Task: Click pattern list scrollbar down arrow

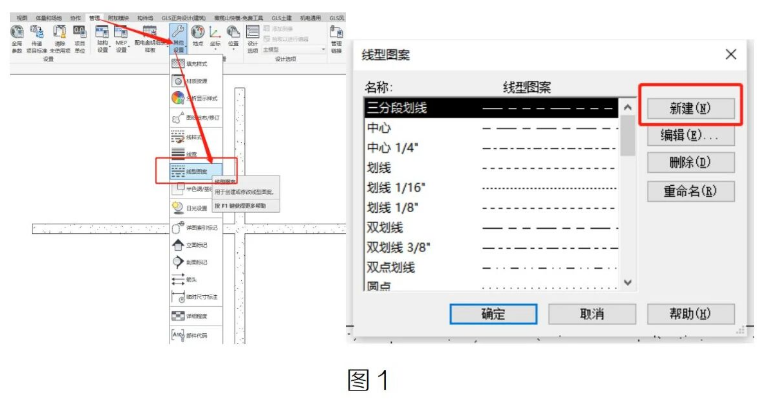Action: [628, 282]
